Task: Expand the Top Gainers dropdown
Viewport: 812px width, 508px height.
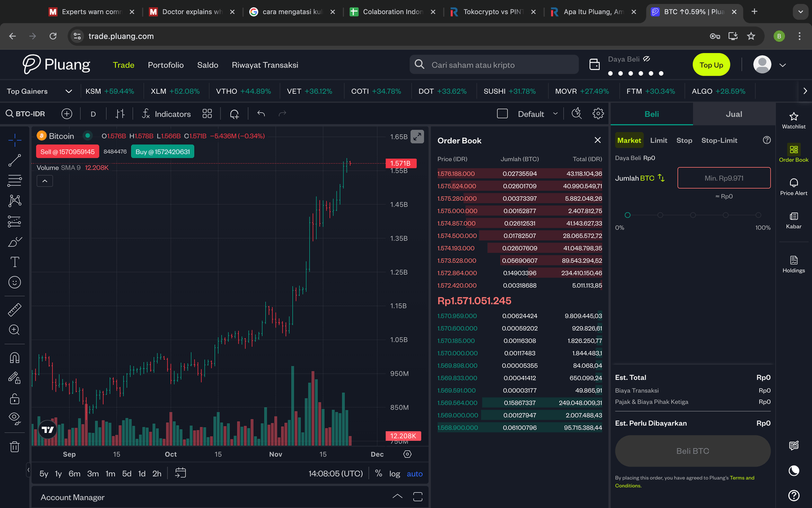Action: [69, 91]
